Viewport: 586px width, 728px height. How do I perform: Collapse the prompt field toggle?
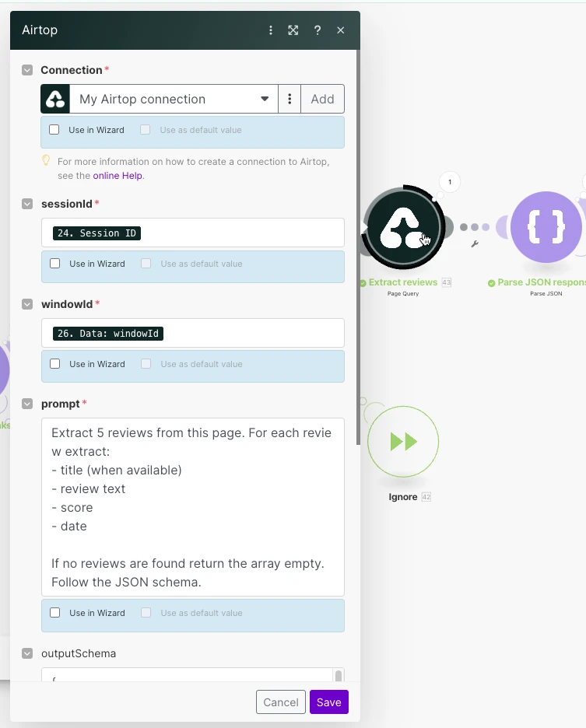[27, 404]
